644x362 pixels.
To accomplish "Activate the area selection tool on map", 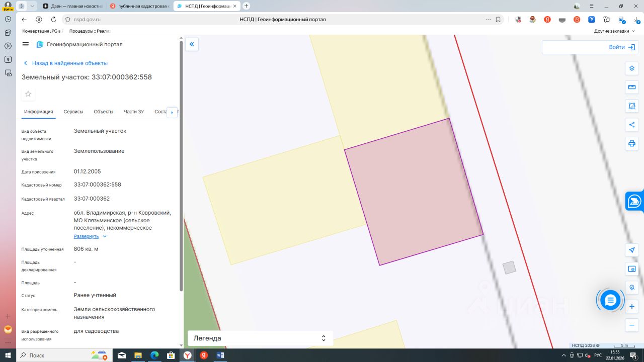I will (x=632, y=106).
